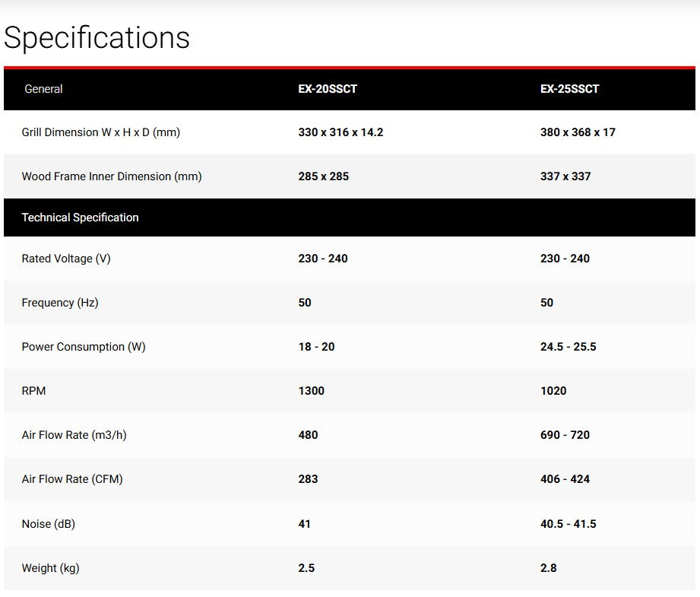Click the Power Consumption (W) label
The image size is (700, 597).
pyautogui.click(x=83, y=347)
